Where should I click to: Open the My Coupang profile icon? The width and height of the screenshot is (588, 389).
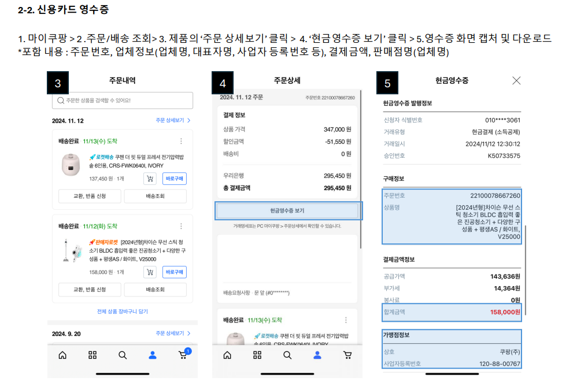tap(152, 355)
